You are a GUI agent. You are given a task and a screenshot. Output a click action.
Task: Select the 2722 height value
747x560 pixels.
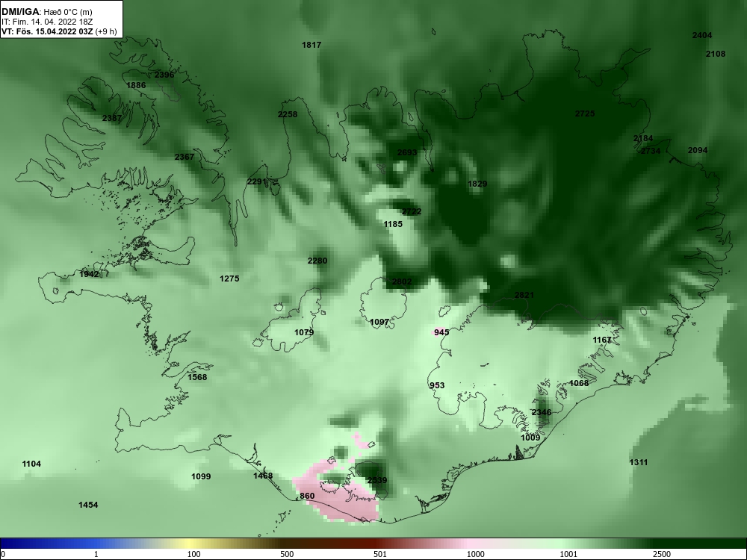[x=412, y=211]
